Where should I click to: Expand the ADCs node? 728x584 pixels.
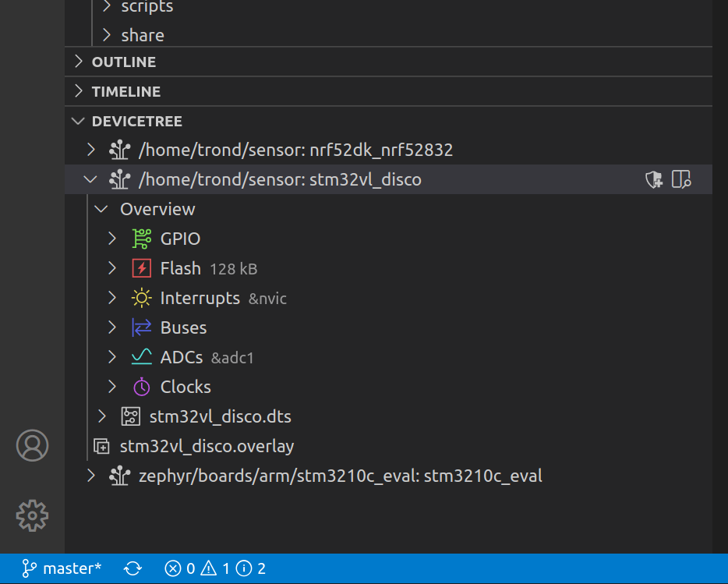[112, 357]
